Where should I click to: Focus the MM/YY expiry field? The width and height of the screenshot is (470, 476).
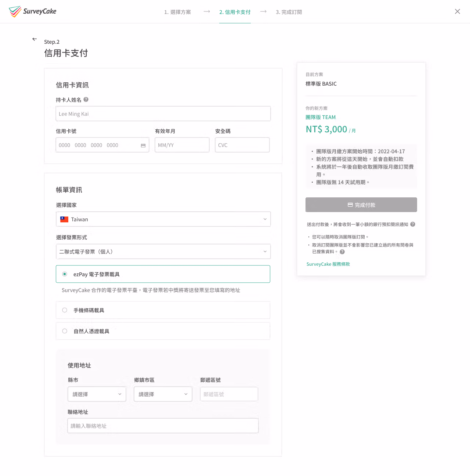(182, 145)
